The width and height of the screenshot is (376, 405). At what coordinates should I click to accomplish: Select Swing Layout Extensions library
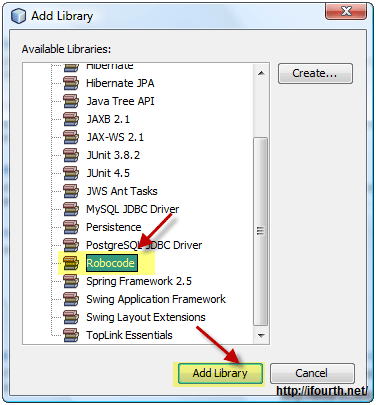(x=146, y=317)
